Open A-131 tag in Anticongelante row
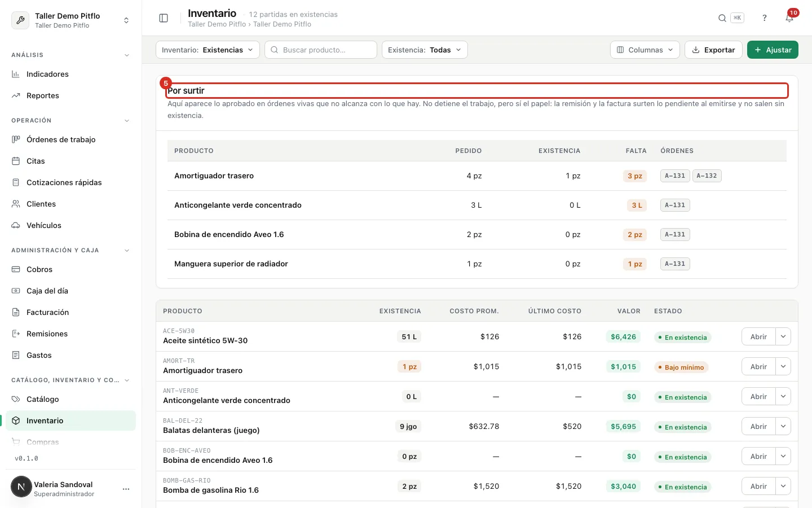Viewport: 812px width, 508px height. pos(675,205)
